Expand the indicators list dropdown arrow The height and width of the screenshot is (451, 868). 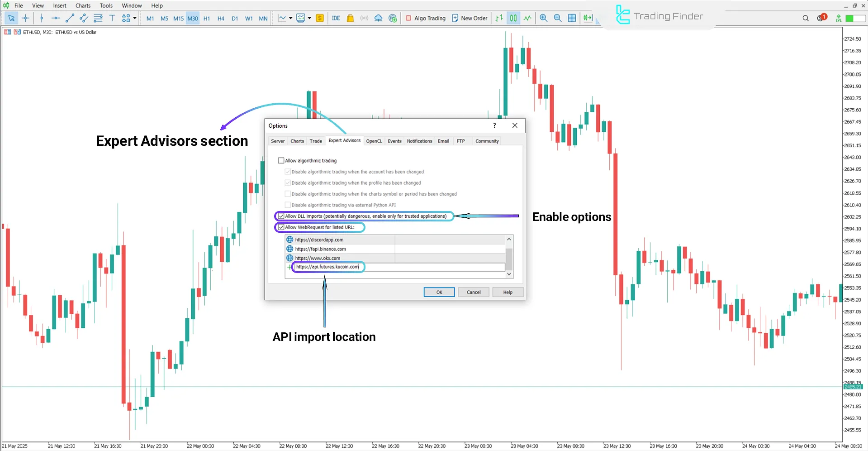pyautogui.click(x=309, y=18)
